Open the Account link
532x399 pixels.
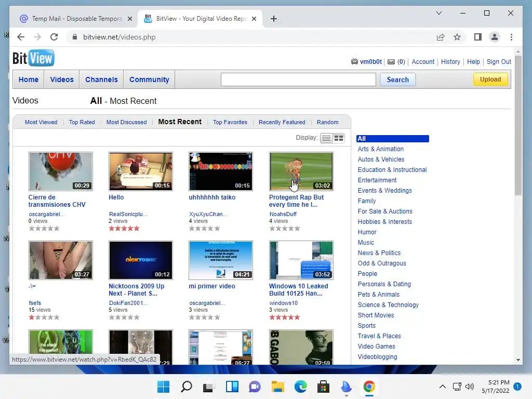point(423,62)
